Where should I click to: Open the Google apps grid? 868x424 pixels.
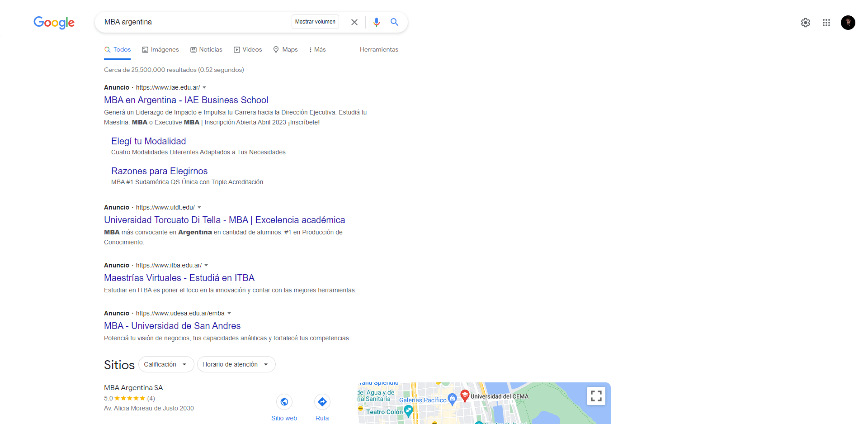pos(826,23)
